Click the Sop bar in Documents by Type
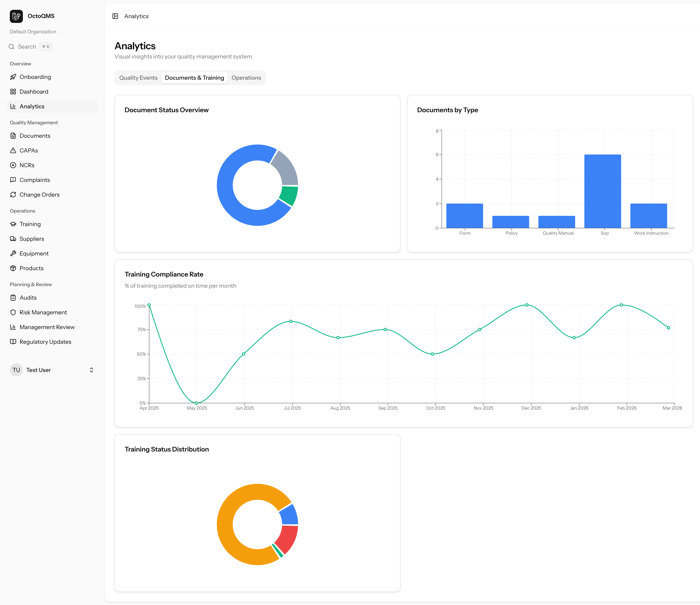 tap(602, 191)
